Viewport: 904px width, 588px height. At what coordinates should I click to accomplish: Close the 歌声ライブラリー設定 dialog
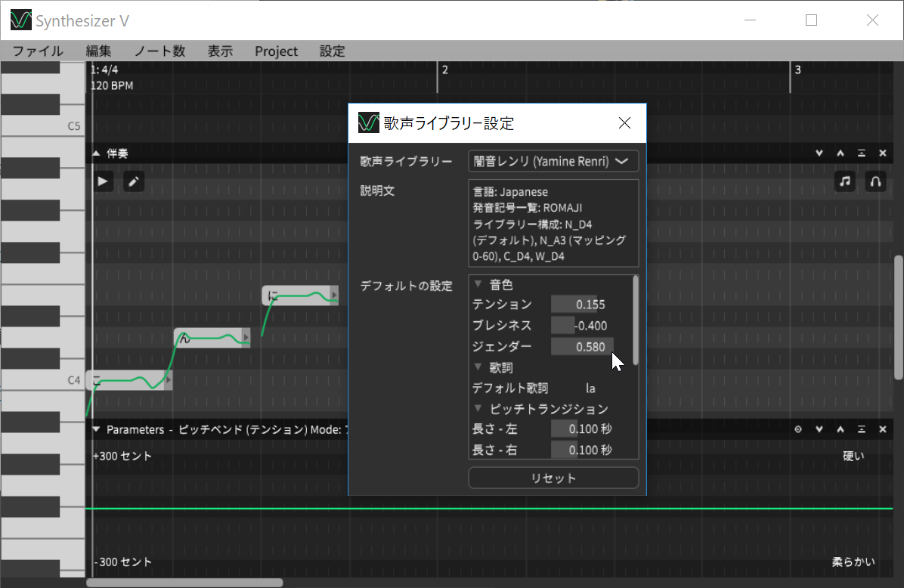point(624,122)
